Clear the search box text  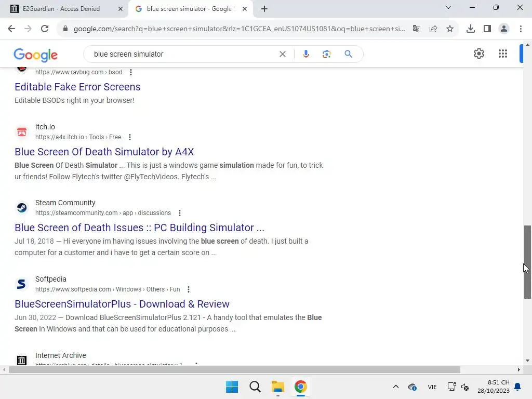pos(282,54)
